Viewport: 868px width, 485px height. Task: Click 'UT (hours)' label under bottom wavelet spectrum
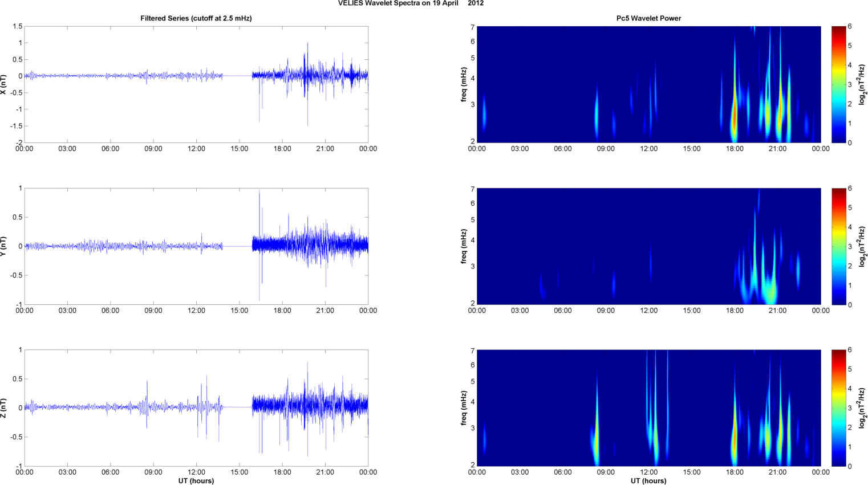pos(648,481)
